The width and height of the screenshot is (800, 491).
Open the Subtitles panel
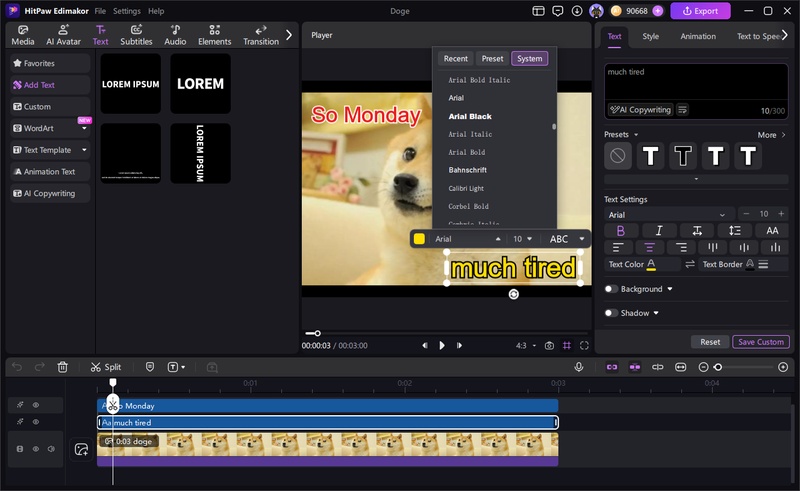pos(136,35)
